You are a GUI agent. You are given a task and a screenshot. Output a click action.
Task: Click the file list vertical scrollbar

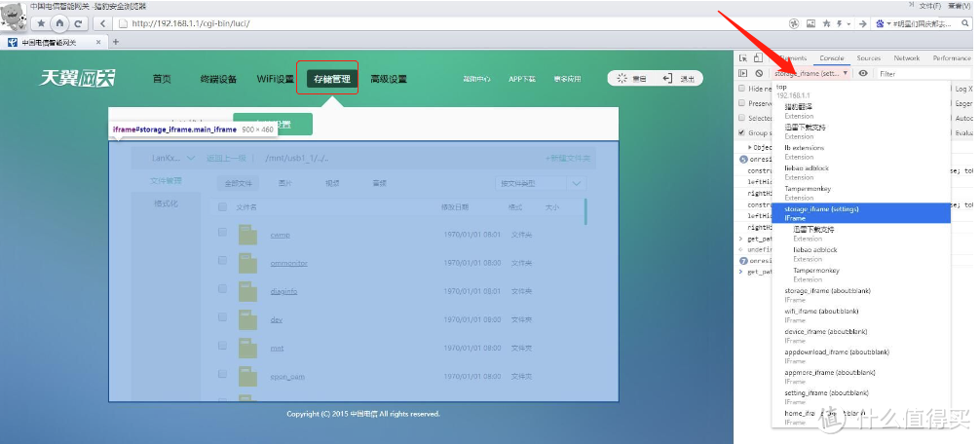(585, 211)
